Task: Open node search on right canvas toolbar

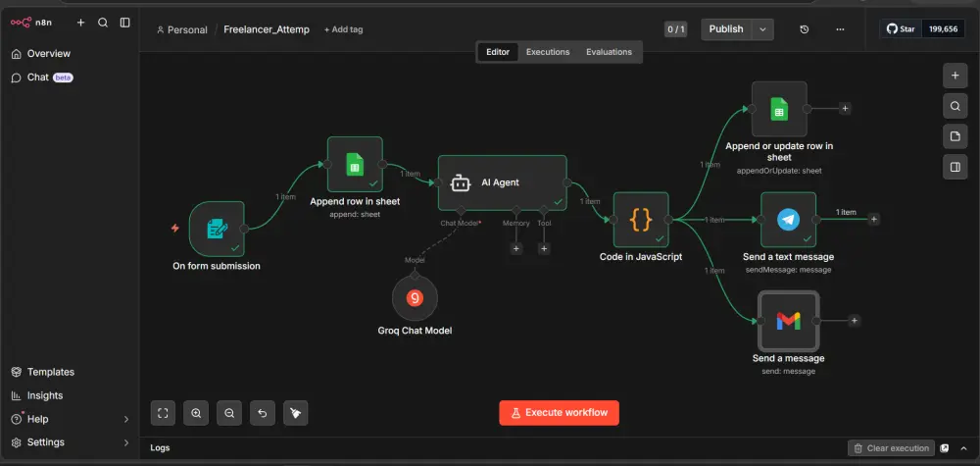Action: [955, 106]
